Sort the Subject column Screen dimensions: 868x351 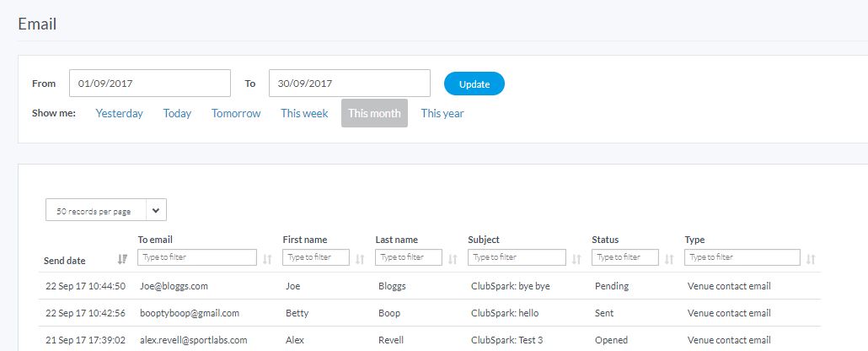click(x=576, y=259)
